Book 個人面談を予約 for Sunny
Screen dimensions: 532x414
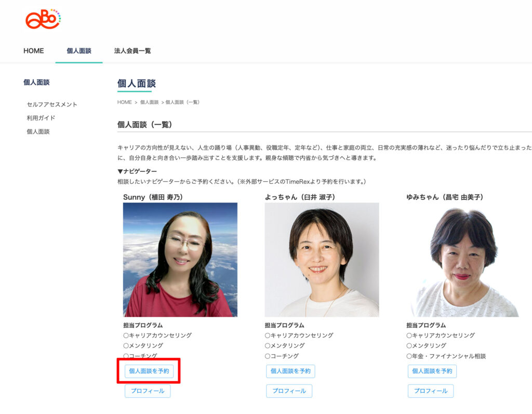coord(149,371)
